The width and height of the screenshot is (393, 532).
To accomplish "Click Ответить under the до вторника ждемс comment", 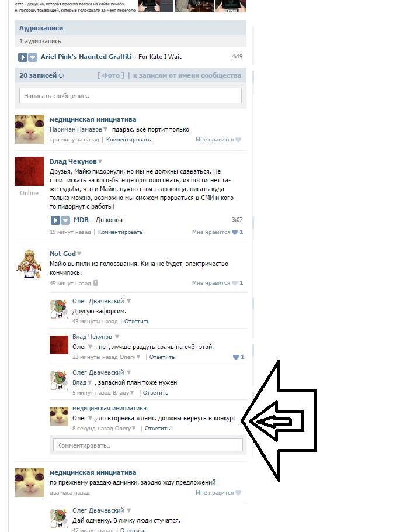I will [x=157, y=428].
